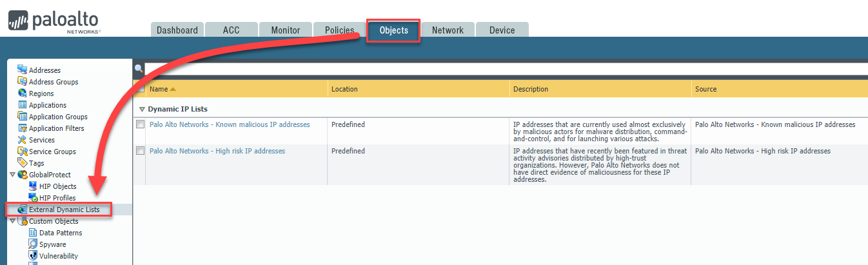
Task: Select Data Patterns under Custom Objects
Action: click(61, 233)
